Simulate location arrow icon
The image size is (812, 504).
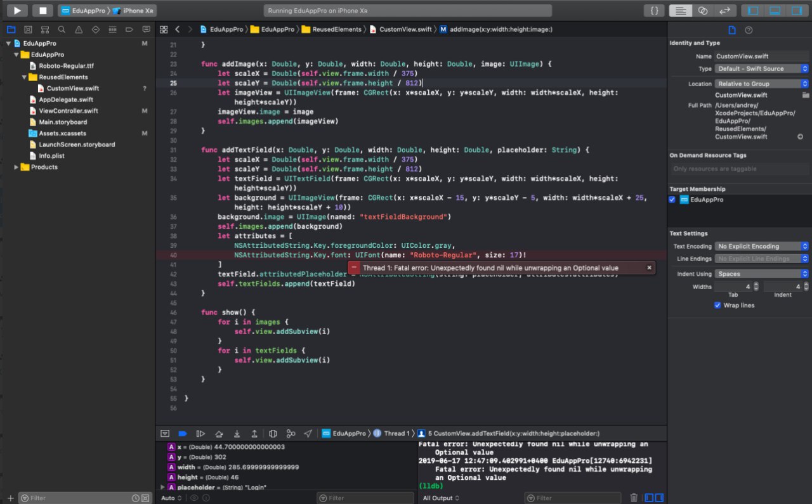click(x=308, y=434)
